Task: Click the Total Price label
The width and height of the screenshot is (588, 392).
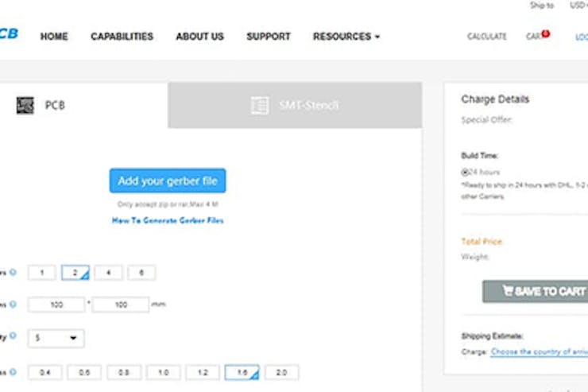Action: [482, 241]
